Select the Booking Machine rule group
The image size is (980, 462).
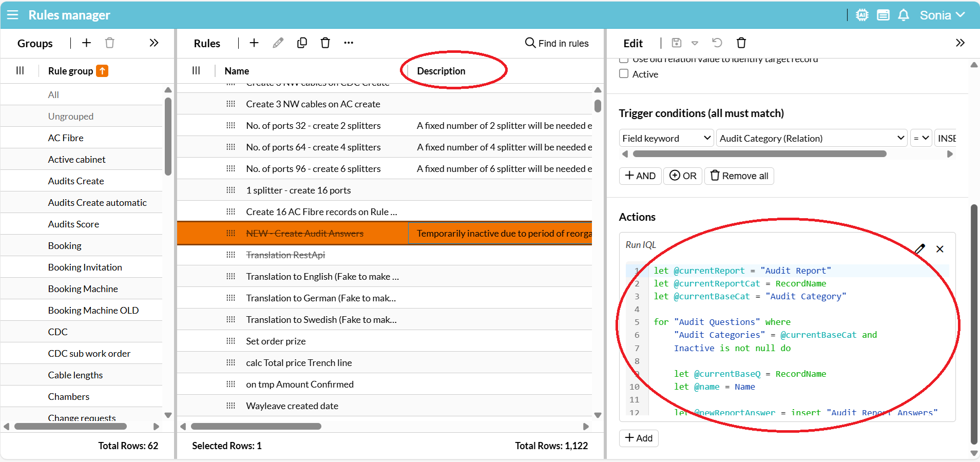pos(83,289)
